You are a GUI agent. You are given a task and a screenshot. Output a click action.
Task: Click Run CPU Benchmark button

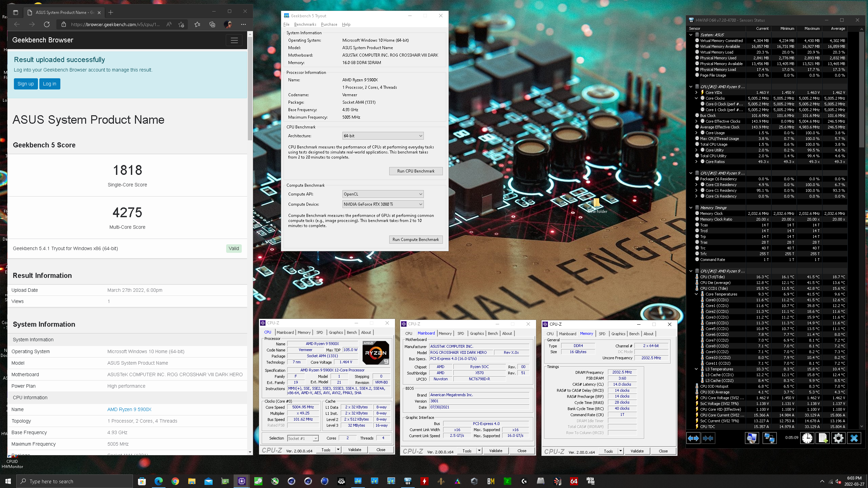[416, 171]
